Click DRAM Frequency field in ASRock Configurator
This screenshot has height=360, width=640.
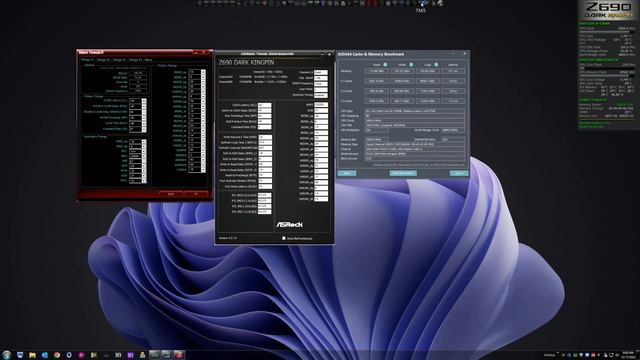point(321,83)
